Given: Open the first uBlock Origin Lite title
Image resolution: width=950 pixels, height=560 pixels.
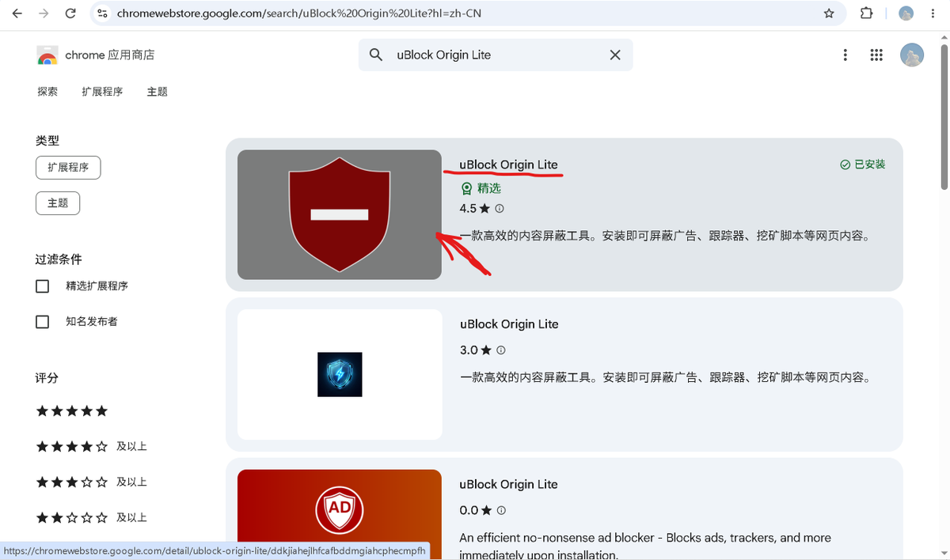Looking at the screenshot, I should click(509, 165).
